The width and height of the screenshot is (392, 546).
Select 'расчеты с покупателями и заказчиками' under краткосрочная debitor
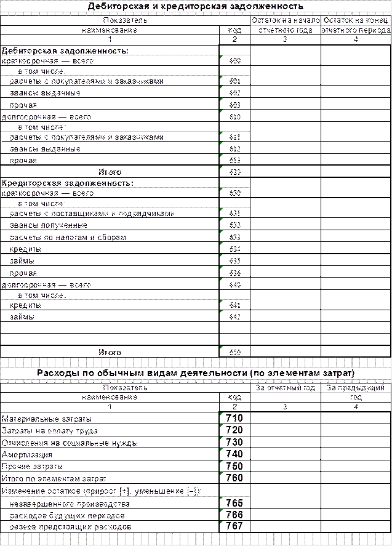[86, 81]
